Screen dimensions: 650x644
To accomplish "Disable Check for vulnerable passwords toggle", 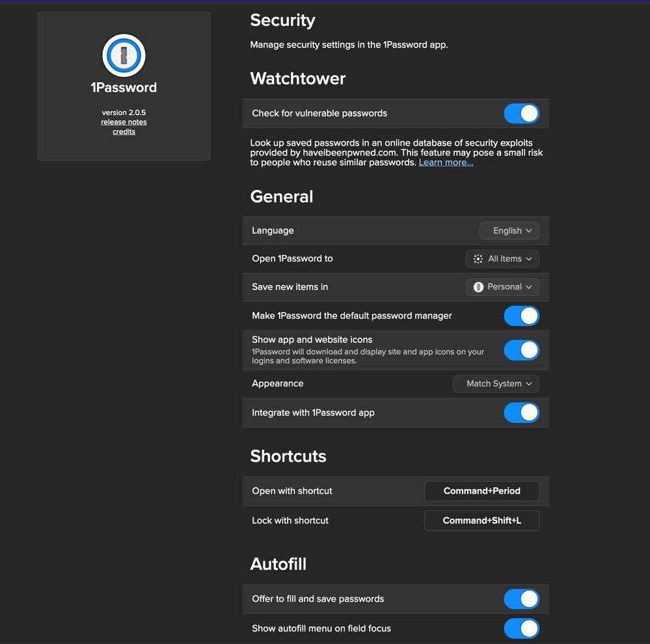I will (x=521, y=113).
